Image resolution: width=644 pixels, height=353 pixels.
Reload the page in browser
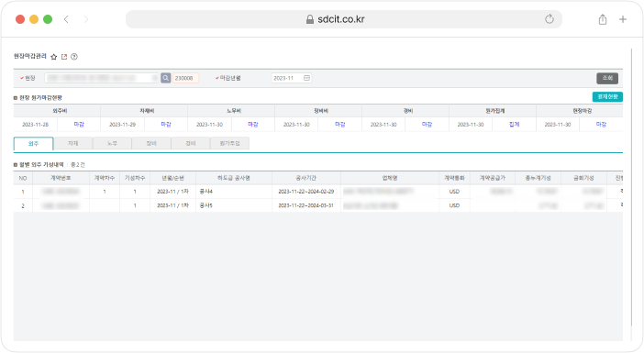[x=550, y=19]
